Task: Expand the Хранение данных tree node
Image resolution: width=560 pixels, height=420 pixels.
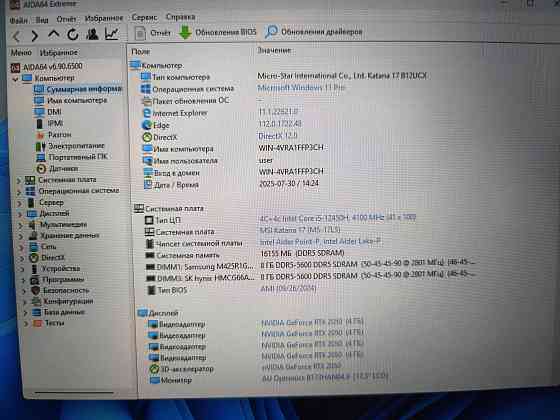Action: (21, 236)
